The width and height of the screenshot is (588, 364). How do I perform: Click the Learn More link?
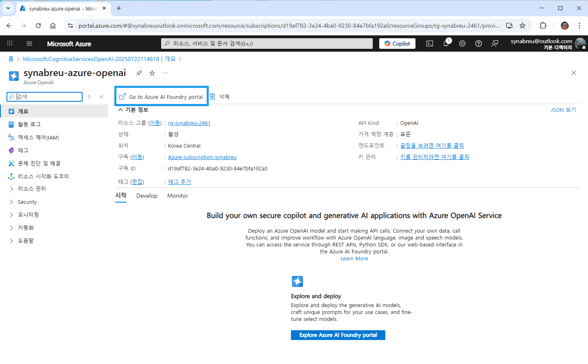tap(354, 259)
